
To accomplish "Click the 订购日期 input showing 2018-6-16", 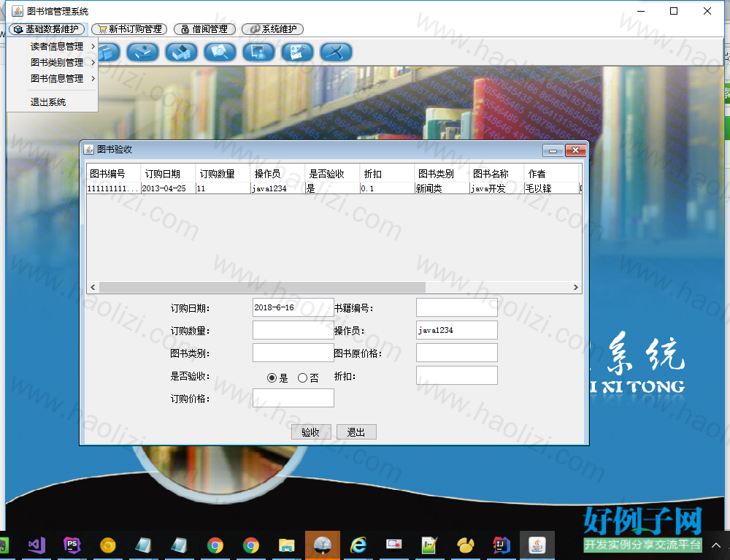I will point(293,307).
